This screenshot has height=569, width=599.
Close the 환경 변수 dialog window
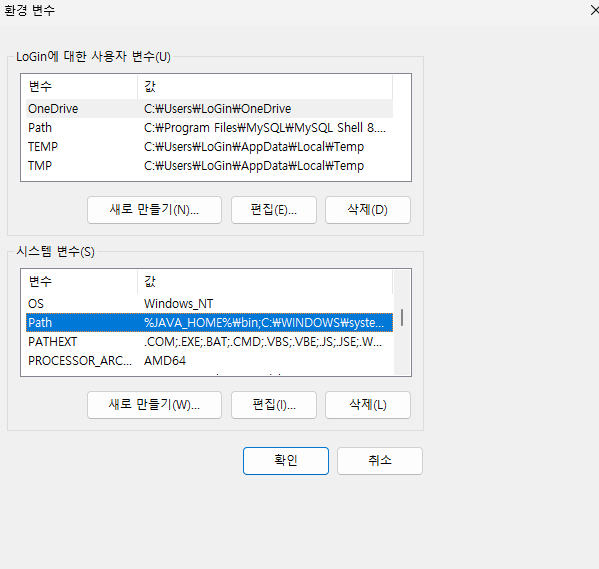point(594,10)
